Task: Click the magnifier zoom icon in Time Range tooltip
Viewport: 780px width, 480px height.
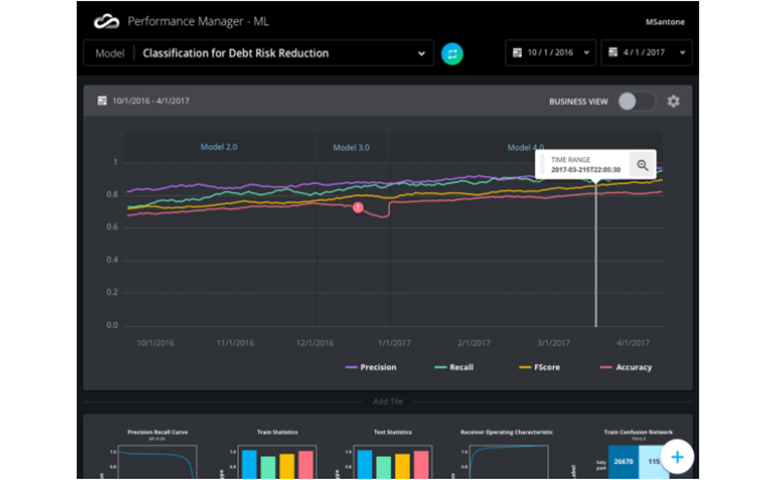Action: coord(642,165)
